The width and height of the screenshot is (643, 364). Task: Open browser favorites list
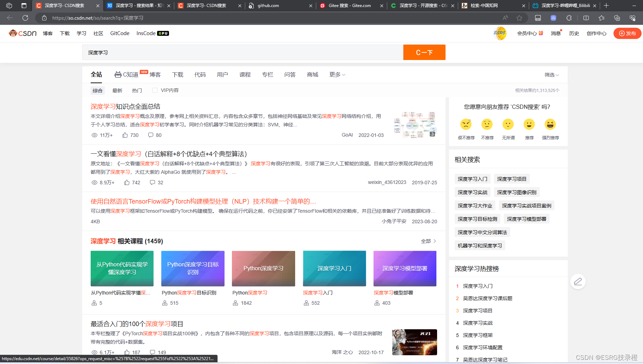point(602,18)
